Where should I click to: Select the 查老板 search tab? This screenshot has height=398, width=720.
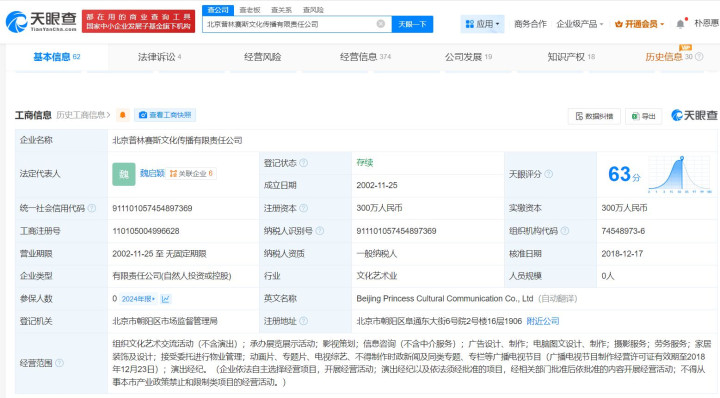(250, 10)
